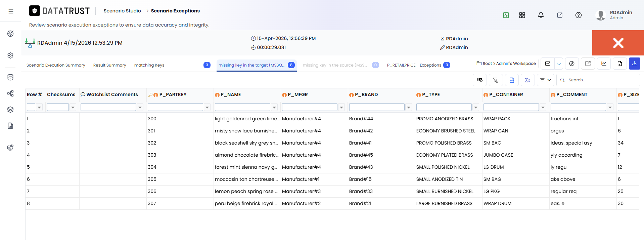644x240 pixels.
Task: Open Checksums filter operator dropdown
Action: 73,108
